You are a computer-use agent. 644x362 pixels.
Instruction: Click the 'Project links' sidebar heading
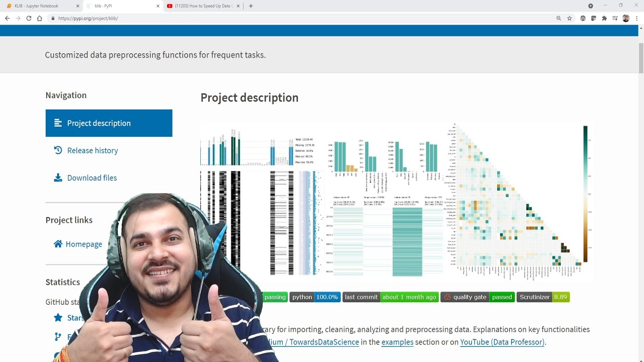coord(69,220)
